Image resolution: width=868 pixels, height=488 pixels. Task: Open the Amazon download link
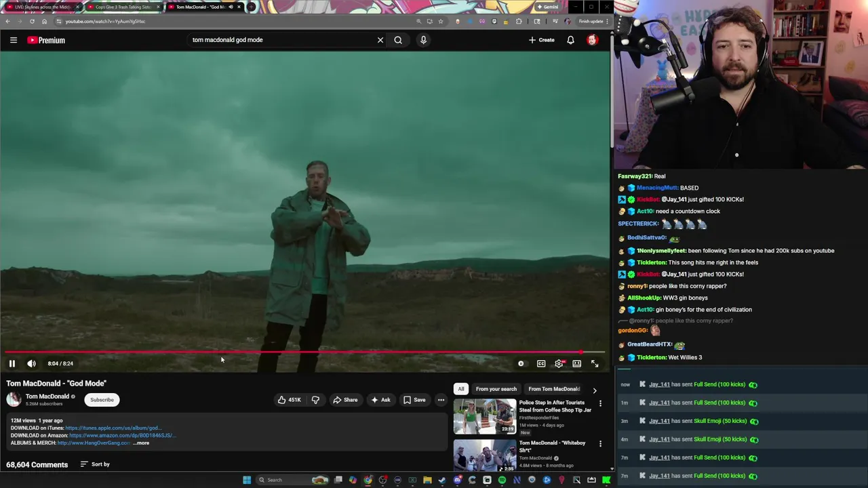click(123, 436)
